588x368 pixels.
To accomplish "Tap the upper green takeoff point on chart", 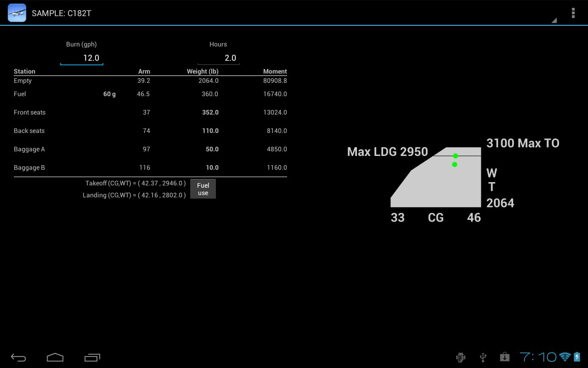I will 455,156.
